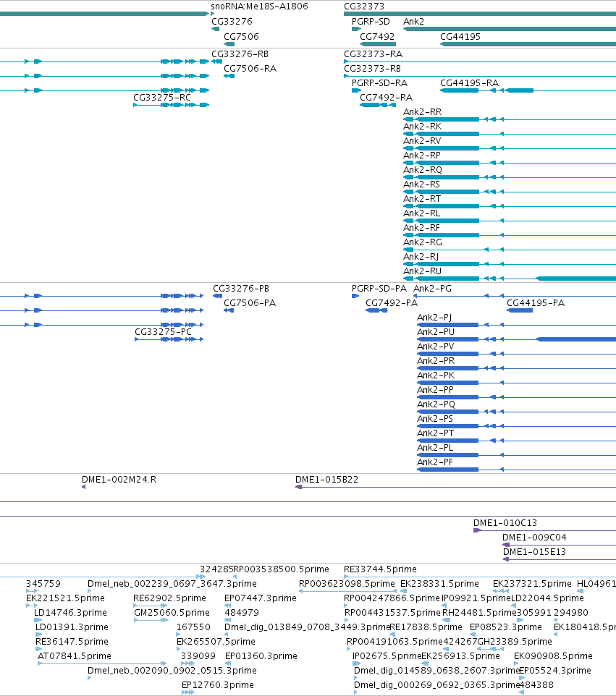
Task: Select the CG33275-RC transcript label
Action: [x=162, y=97]
